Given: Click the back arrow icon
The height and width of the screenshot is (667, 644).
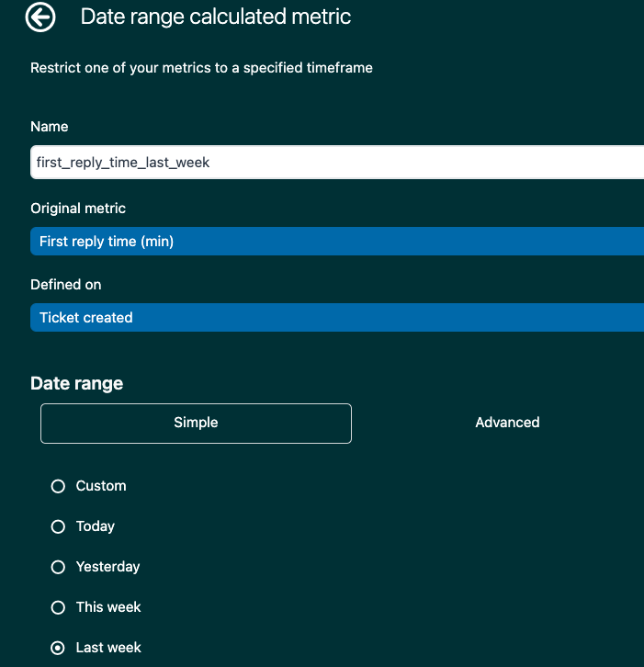Looking at the screenshot, I should (x=40, y=17).
